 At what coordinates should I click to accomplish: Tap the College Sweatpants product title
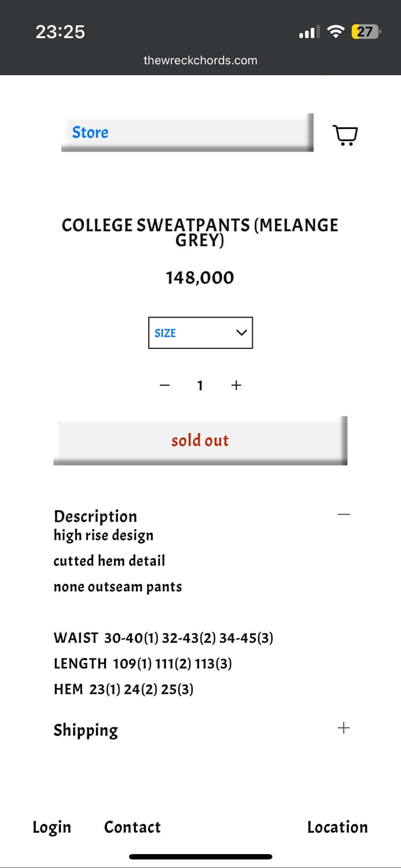point(200,232)
